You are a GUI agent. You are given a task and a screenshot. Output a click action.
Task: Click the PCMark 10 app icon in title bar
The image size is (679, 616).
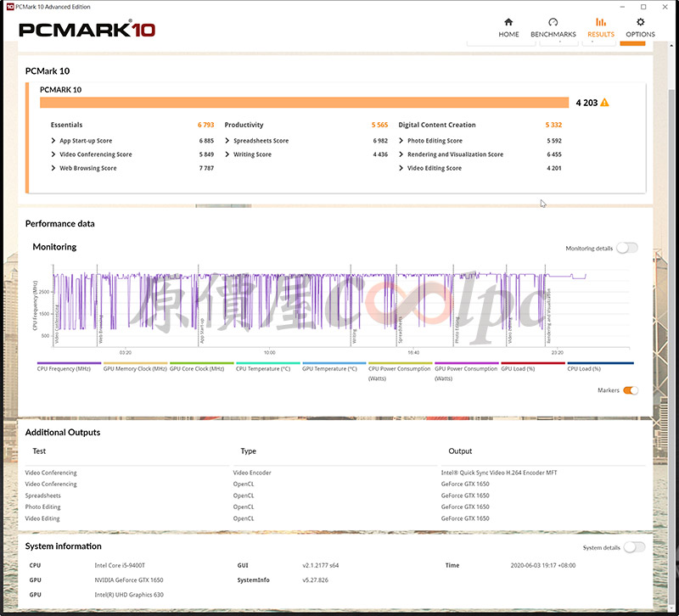(10, 7)
